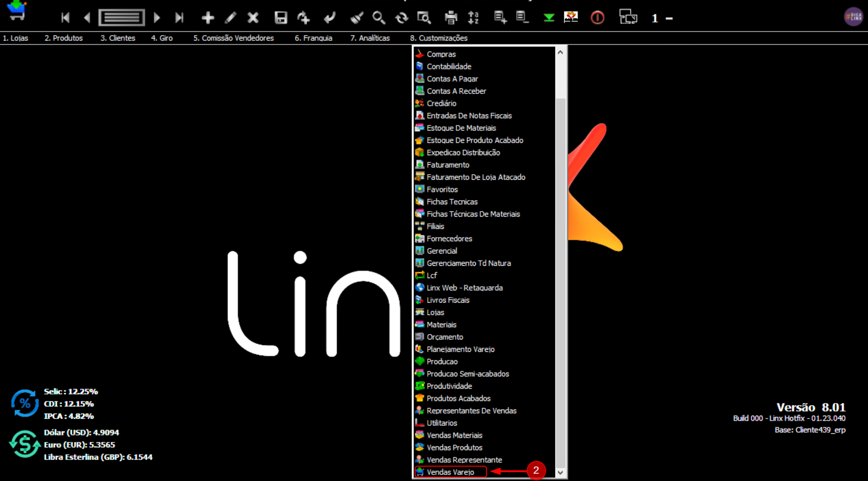Image resolution: width=868 pixels, height=481 pixels.
Task: Click the module list scroll down arrow
Action: coord(560,472)
